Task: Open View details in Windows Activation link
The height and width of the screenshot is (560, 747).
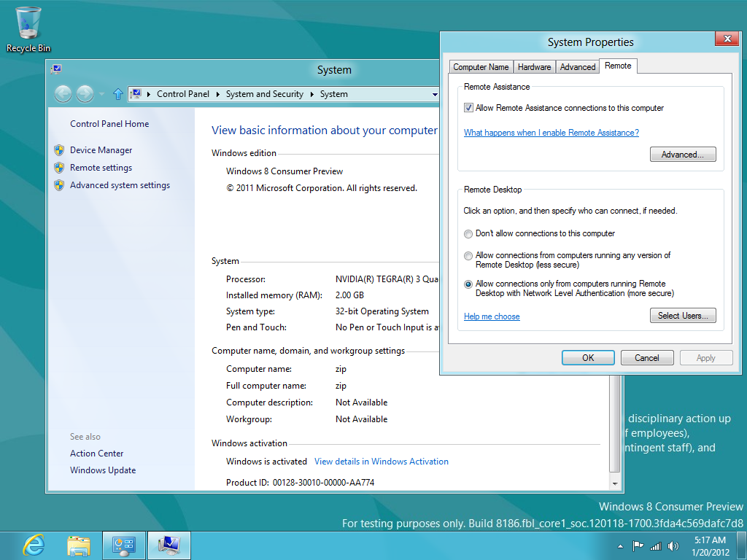Action: point(381,462)
